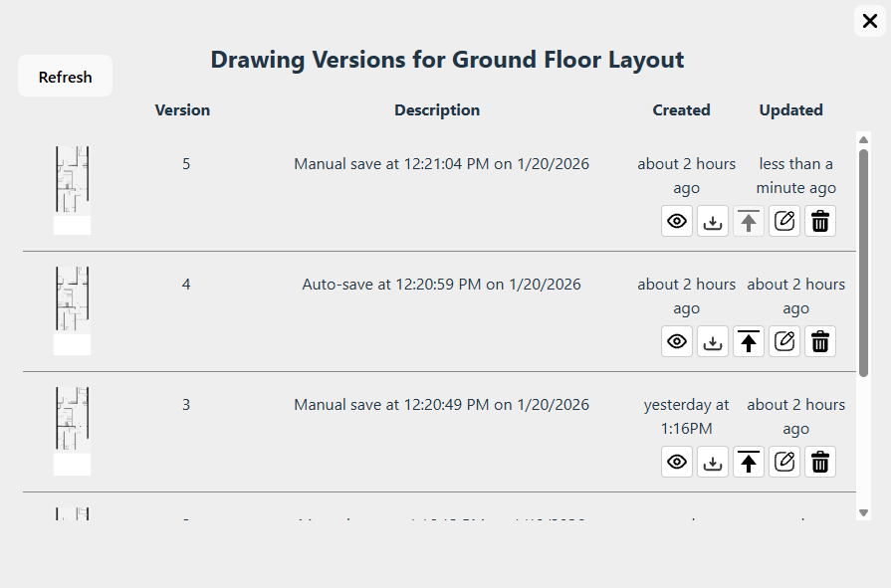This screenshot has height=588, width=891.
Task: Delete version 4 drawing
Action: pyautogui.click(x=820, y=341)
